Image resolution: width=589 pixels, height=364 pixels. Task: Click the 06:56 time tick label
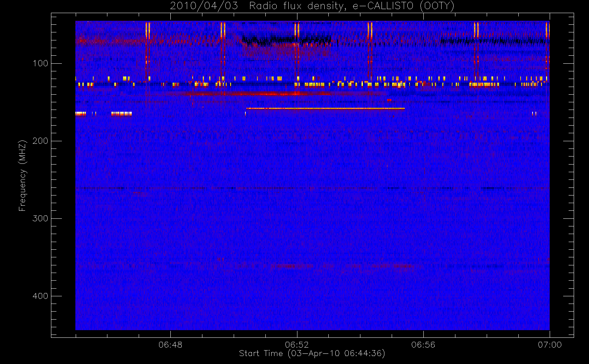[x=423, y=345]
